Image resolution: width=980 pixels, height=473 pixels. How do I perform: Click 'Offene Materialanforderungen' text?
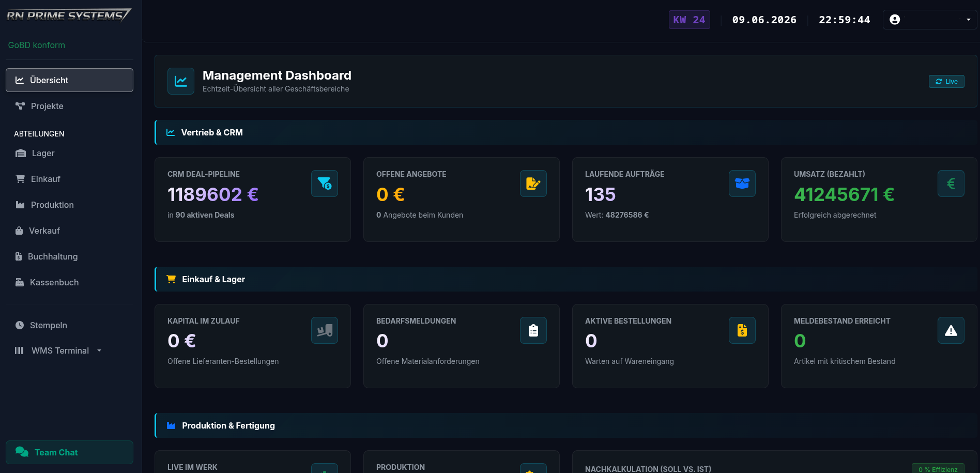[428, 361]
